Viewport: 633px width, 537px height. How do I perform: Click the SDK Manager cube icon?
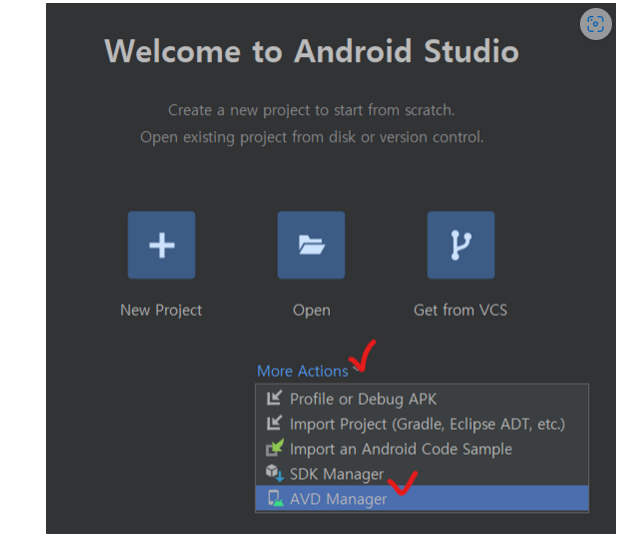tap(275, 473)
